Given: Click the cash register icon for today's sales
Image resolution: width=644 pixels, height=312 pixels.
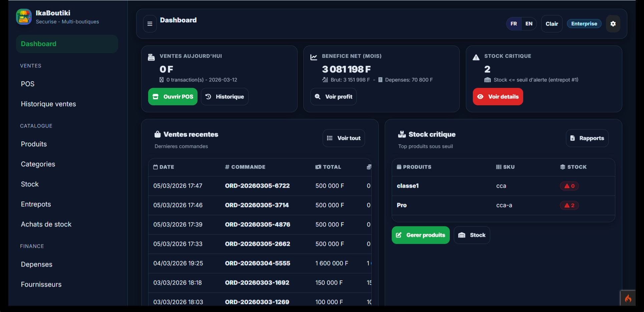Looking at the screenshot, I should [x=151, y=57].
